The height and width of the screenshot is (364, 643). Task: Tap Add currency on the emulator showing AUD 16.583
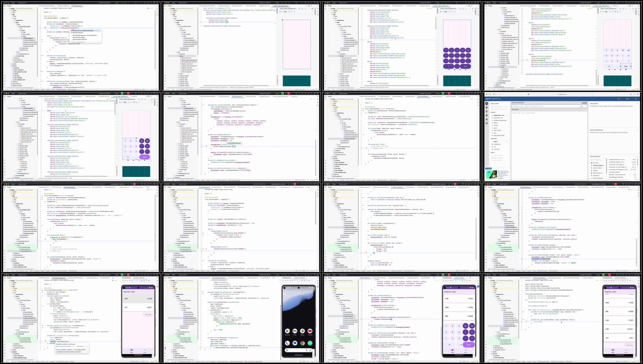coord(148,314)
